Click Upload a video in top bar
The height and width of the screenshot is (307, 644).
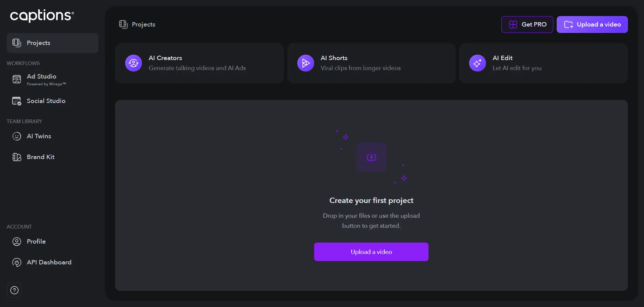[x=592, y=24]
